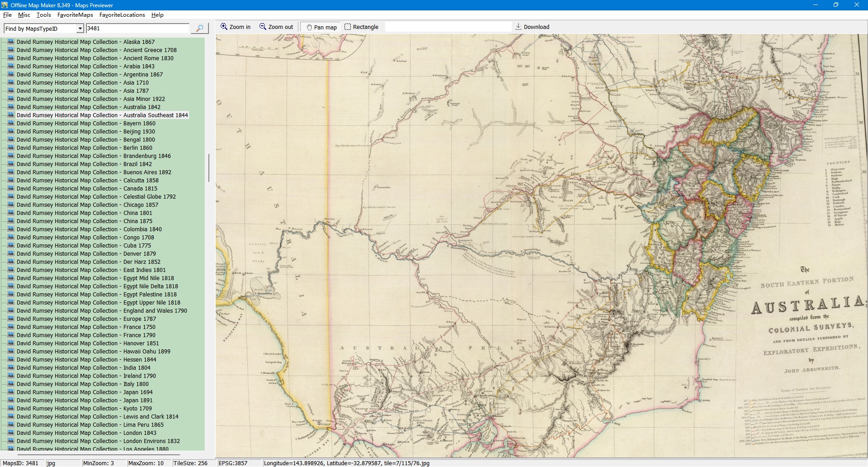
Task: Open the Tools menu
Action: tap(44, 15)
